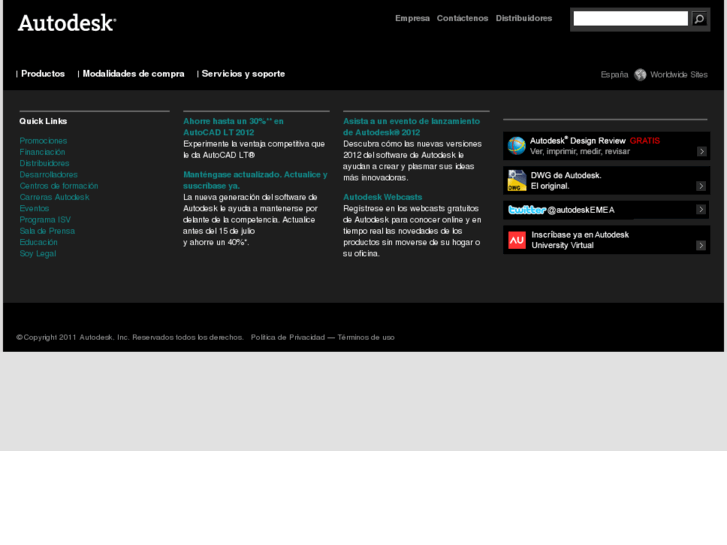Open Política de Privacidad footer link
Image resolution: width=727 pixels, height=545 pixels.
point(288,337)
